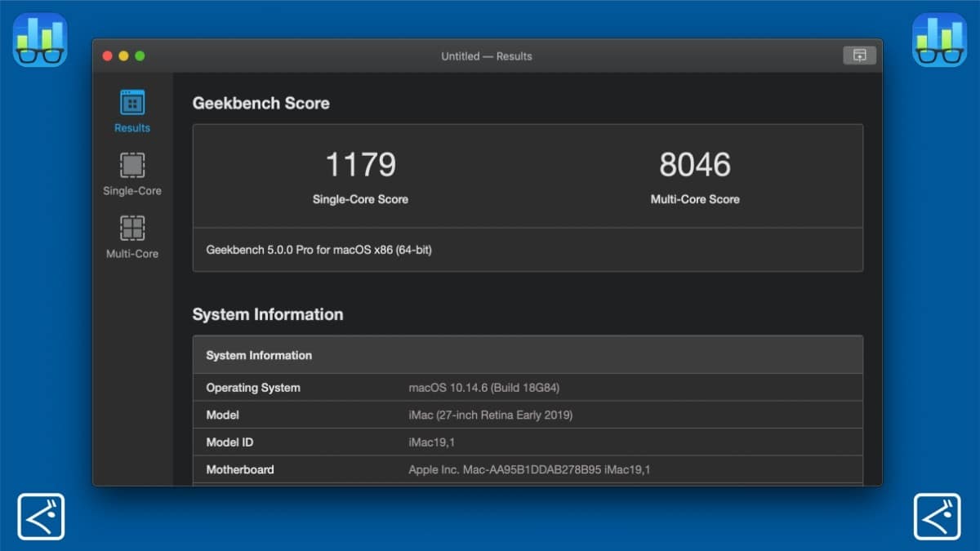This screenshot has height=551, width=980.
Task: Click the Single-Core Score value 1179
Action: click(x=360, y=164)
